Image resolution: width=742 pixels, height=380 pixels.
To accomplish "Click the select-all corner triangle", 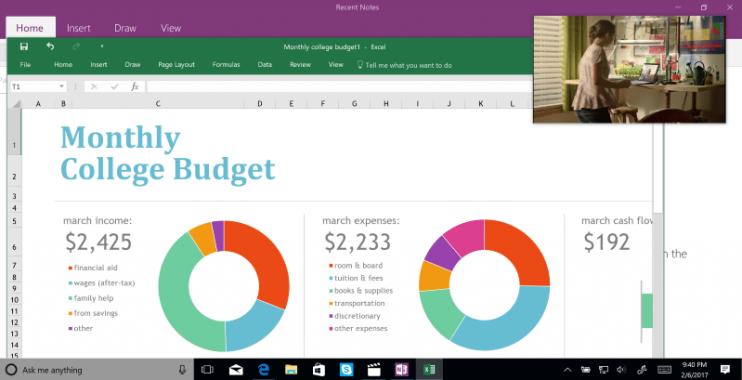I will pyautogui.click(x=17, y=104).
